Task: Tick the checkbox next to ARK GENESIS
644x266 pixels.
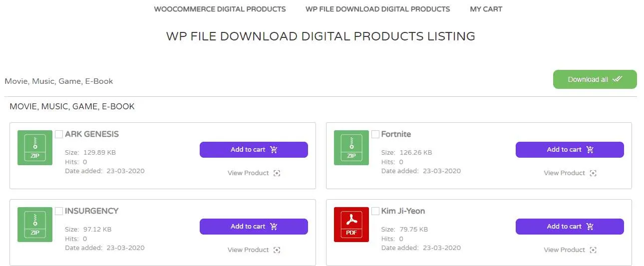Action: [x=59, y=134]
